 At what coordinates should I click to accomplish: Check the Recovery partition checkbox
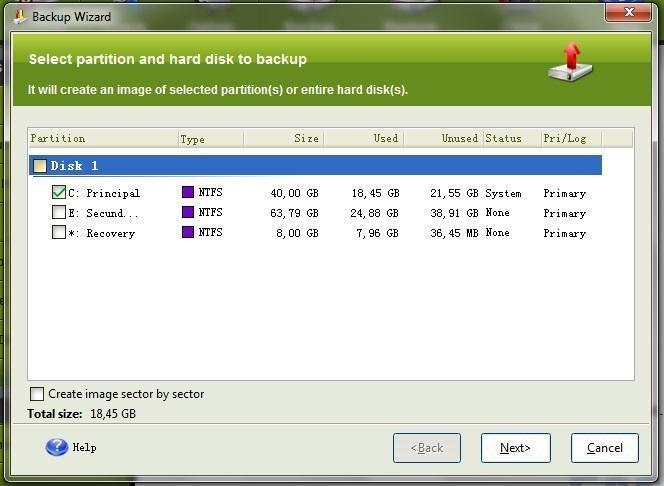coord(58,232)
